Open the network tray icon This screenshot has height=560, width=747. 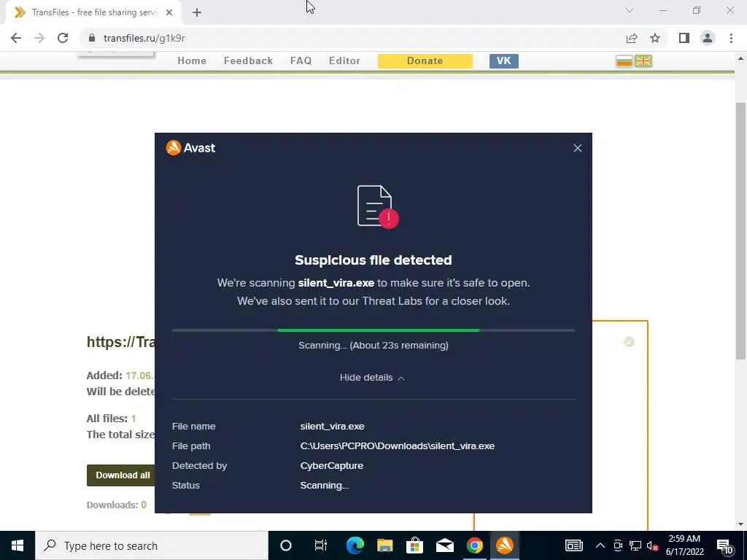[x=635, y=545]
